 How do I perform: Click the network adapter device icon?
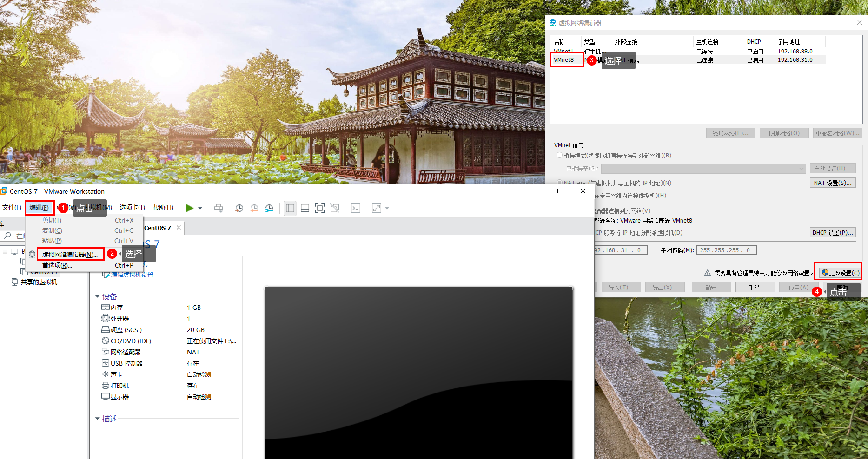point(106,352)
